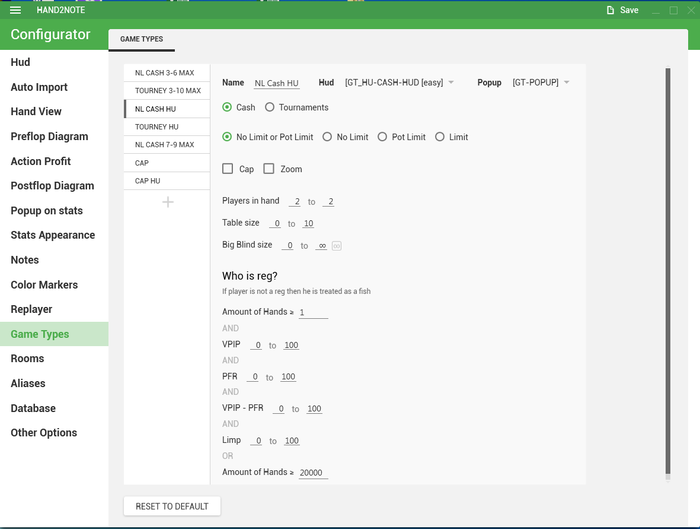This screenshot has width=700, height=529.
Task: Enable the Cap checkbox
Action: pos(228,169)
